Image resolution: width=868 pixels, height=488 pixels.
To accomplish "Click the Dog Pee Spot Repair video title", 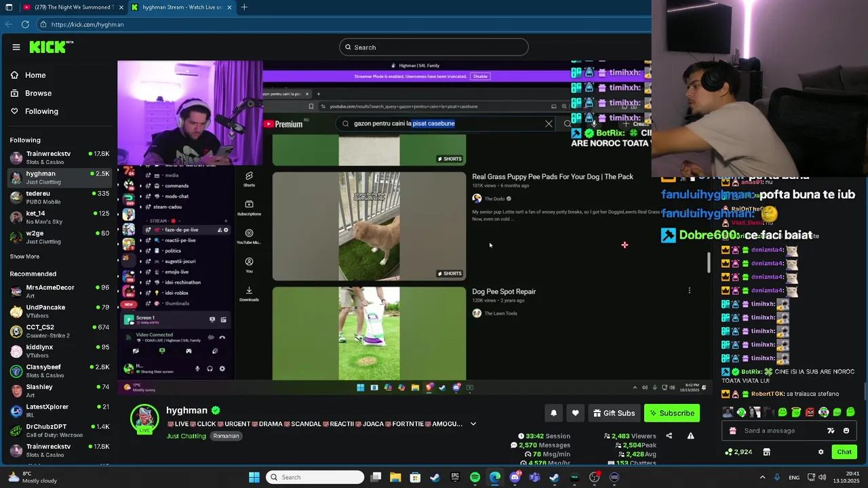I will click(504, 291).
